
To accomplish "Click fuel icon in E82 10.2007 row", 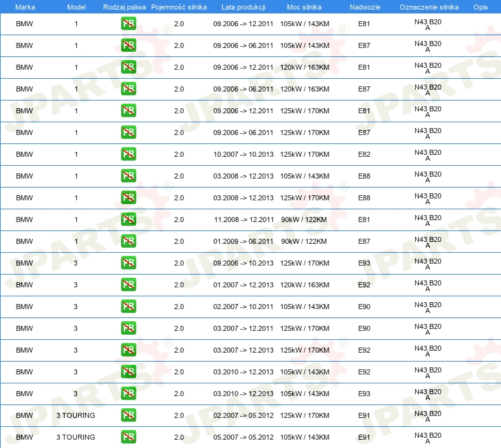I will click(x=128, y=154).
